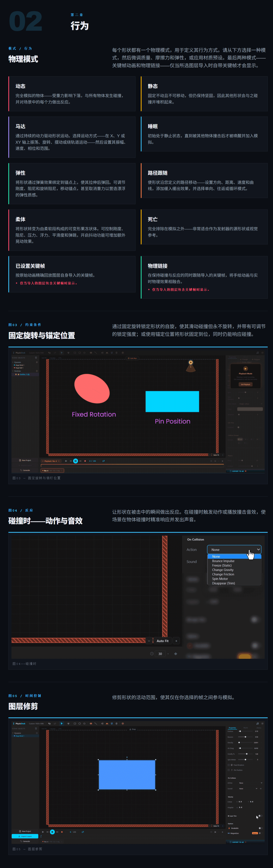
Task: Open the gear settings icon in Figure 05
Action: (263, 723)
